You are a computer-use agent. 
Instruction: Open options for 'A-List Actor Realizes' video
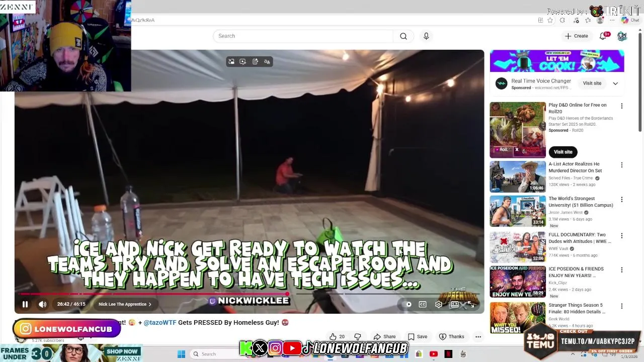point(622,165)
